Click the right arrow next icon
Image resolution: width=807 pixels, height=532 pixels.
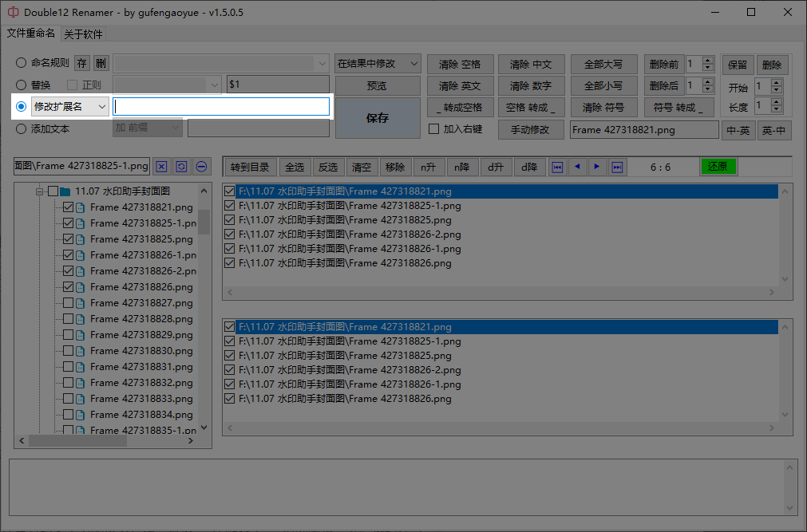[x=596, y=167]
